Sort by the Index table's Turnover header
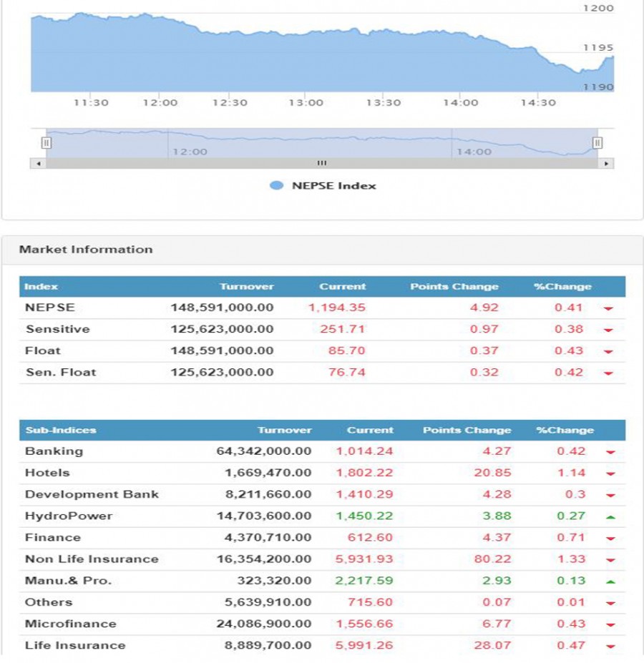This screenshot has height=663, width=644. (246, 287)
